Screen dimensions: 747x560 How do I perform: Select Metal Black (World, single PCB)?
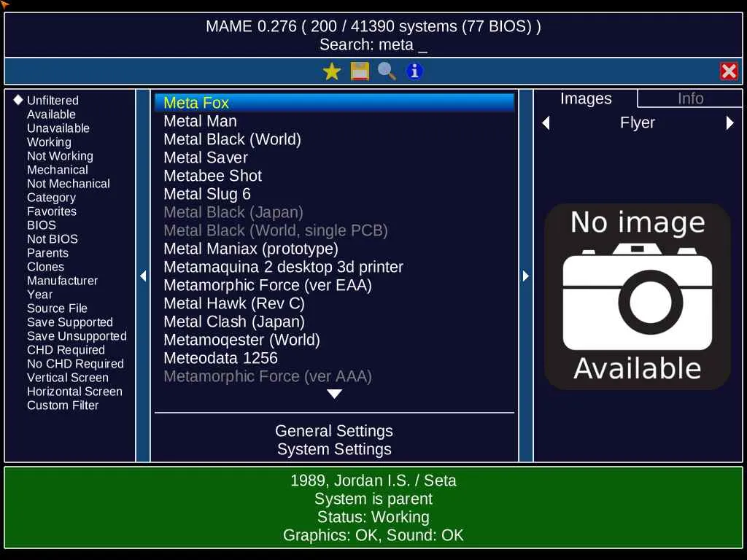coord(334,230)
